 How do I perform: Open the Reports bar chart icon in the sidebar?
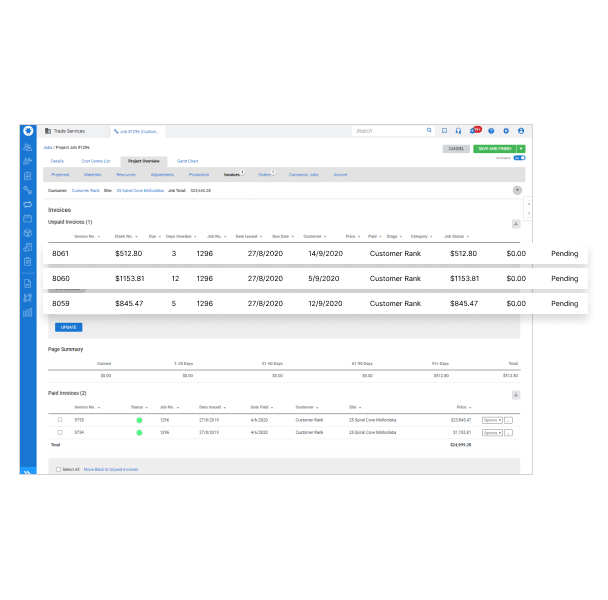click(28, 313)
